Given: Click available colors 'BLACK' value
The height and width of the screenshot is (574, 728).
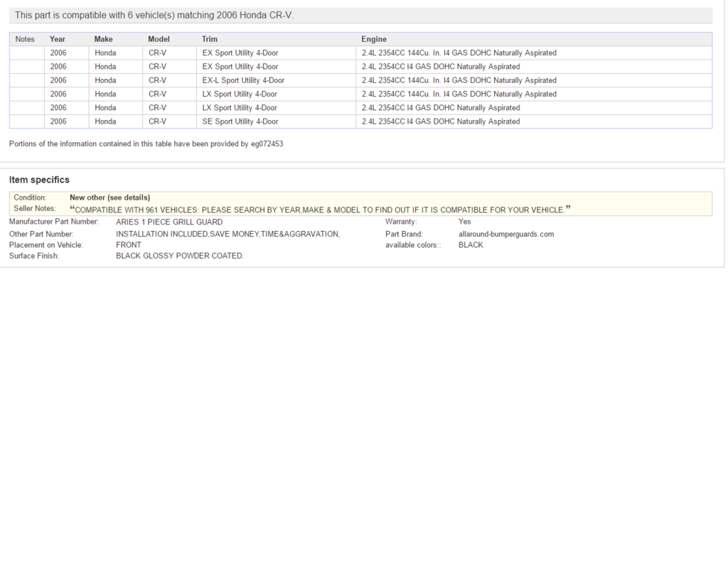Looking at the screenshot, I should tap(471, 245).
